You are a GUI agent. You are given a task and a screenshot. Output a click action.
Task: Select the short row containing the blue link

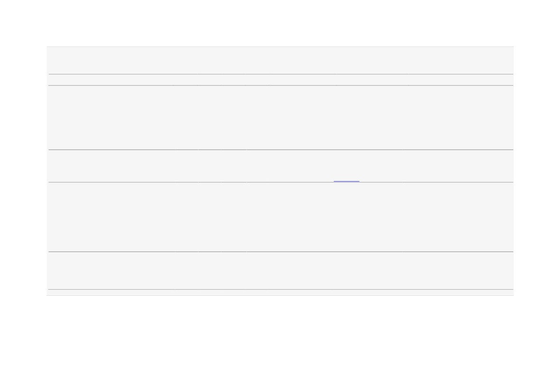click(281, 166)
